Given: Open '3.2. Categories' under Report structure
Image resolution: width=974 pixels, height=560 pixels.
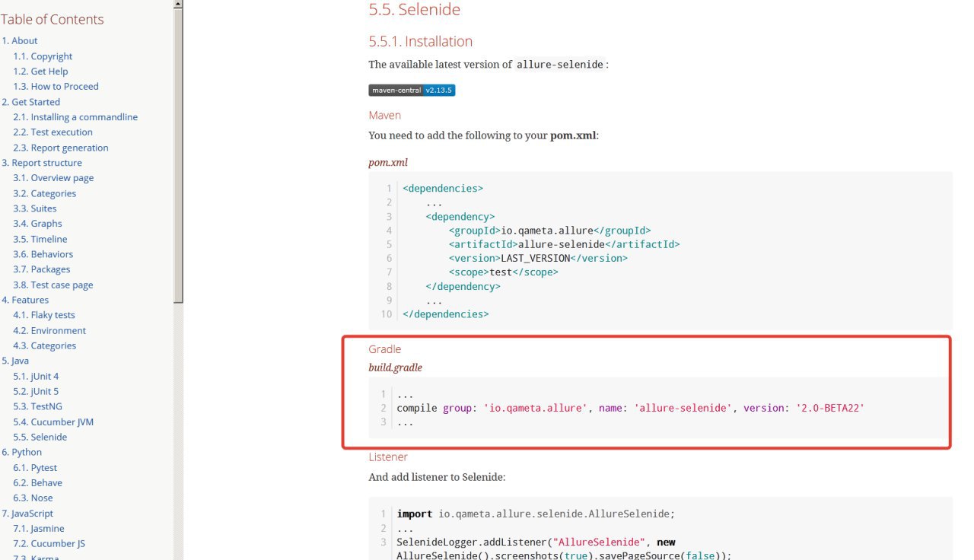Looking at the screenshot, I should pos(44,193).
